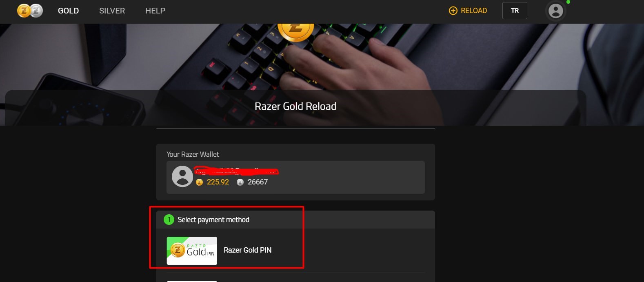
Task: Click the green online status dot
Action: (568, 2)
